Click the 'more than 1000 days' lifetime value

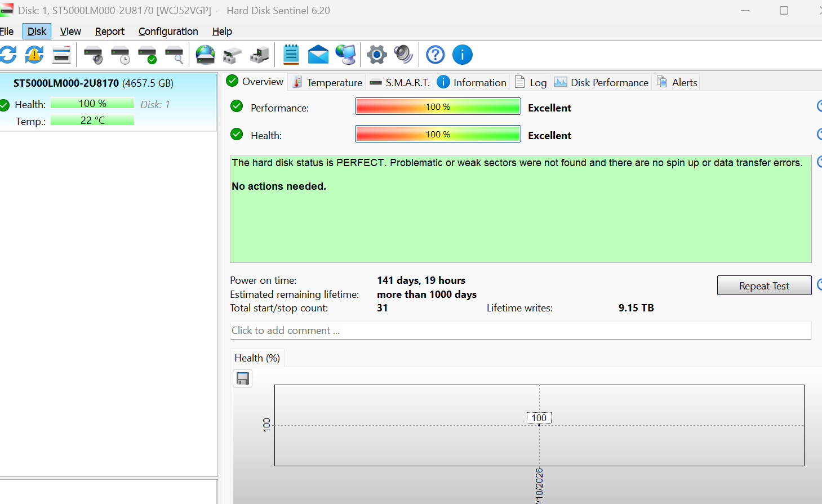tap(427, 295)
